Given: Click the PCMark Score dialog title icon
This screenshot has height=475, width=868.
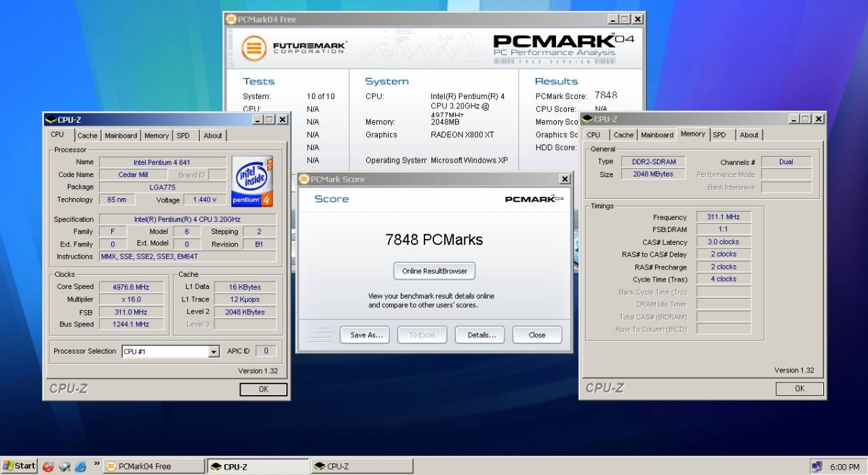Looking at the screenshot, I should (x=304, y=179).
